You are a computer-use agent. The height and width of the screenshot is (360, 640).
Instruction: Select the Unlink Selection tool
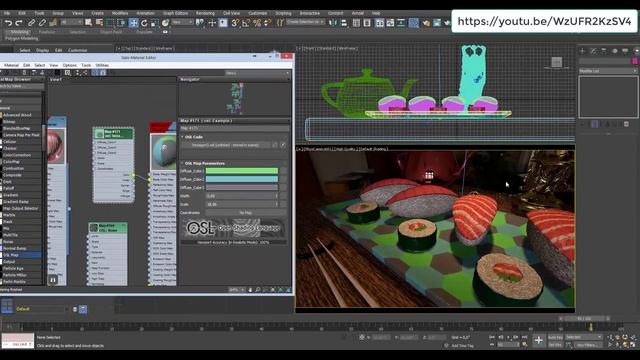coord(42,23)
